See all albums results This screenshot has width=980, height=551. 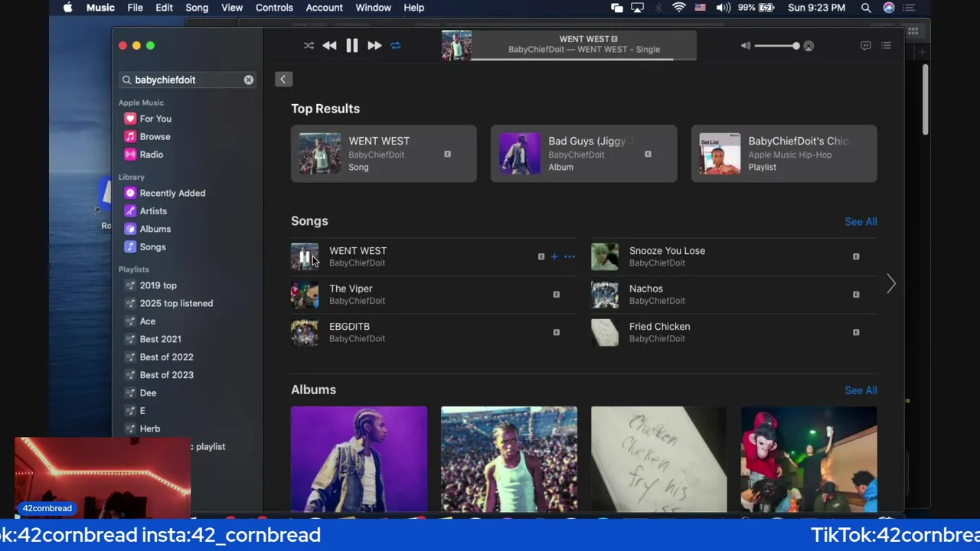(x=861, y=390)
